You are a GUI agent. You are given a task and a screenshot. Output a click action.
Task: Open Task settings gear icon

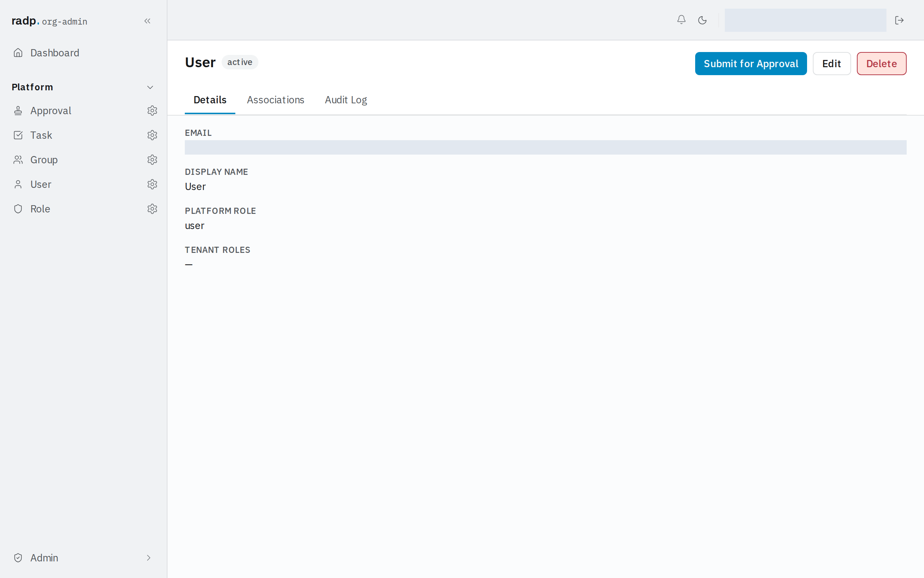(x=152, y=135)
